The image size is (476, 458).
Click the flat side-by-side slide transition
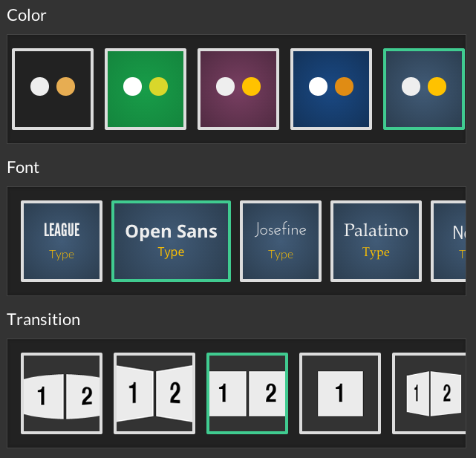point(247,393)
